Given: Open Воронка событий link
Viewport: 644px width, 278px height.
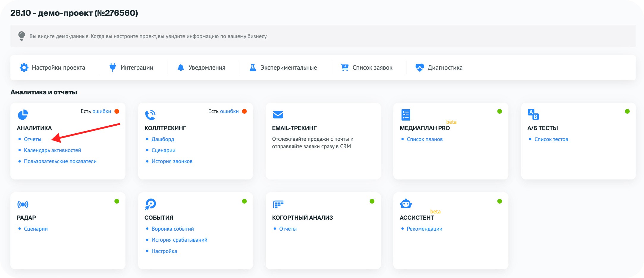Looking at the screenshot, I should tap(172, 229).
